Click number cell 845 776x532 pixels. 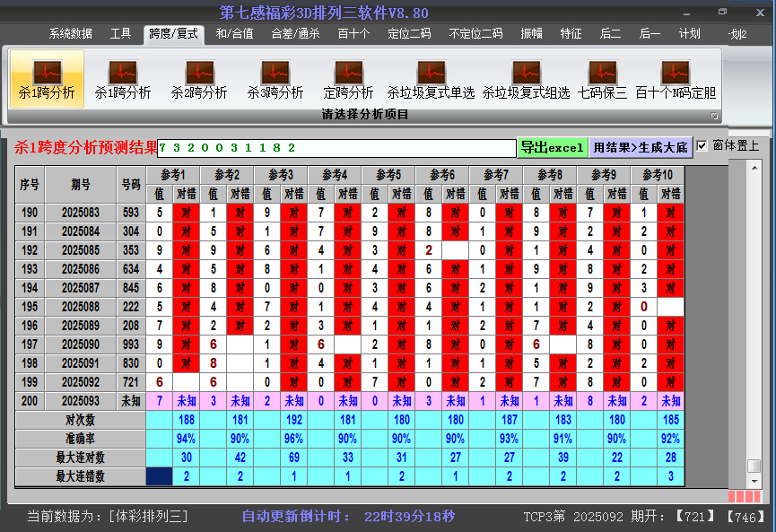coord(131,288)
